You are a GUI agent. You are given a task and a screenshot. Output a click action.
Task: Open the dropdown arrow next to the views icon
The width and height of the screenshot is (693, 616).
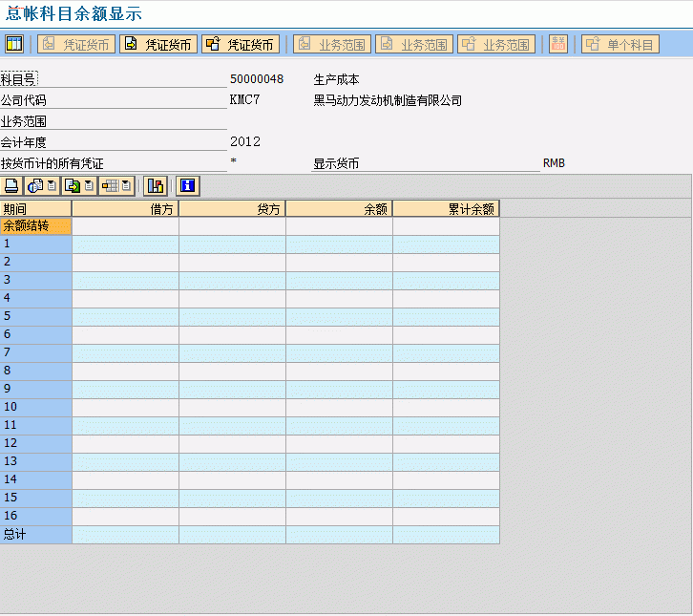(52, 185)
